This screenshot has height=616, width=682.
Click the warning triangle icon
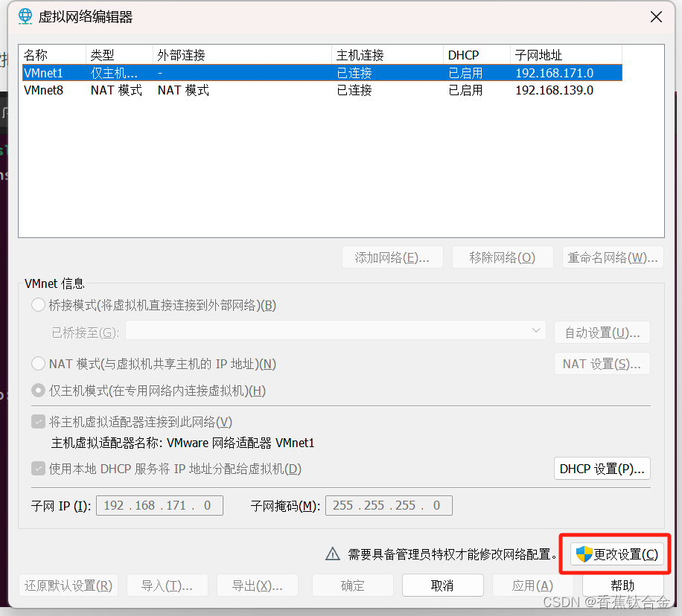pos(333,554)
